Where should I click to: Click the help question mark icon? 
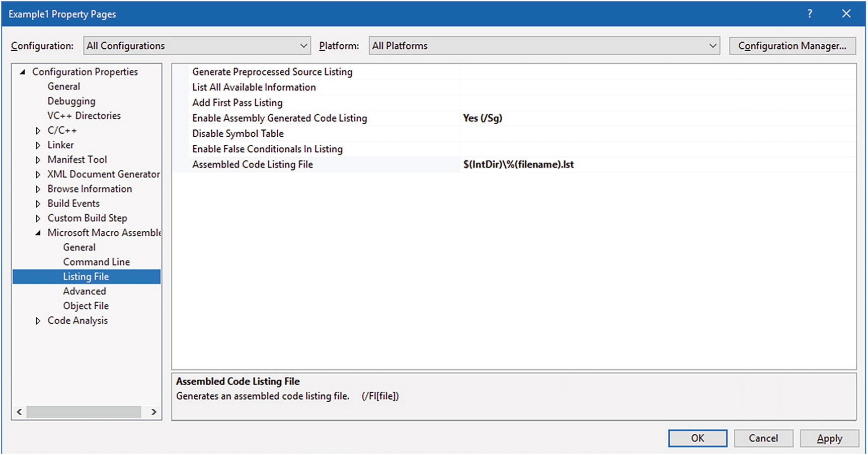810,14
